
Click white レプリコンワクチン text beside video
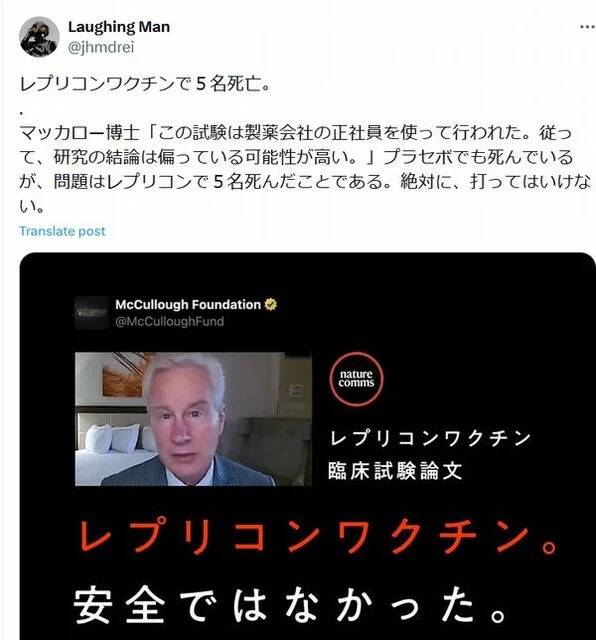click(429, 438)
